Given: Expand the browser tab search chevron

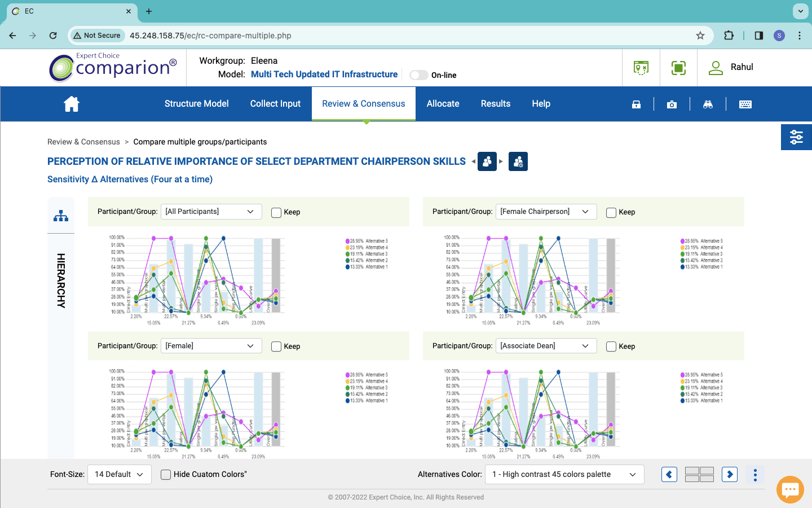Looking at the screenshot, I should coord(800,11).
